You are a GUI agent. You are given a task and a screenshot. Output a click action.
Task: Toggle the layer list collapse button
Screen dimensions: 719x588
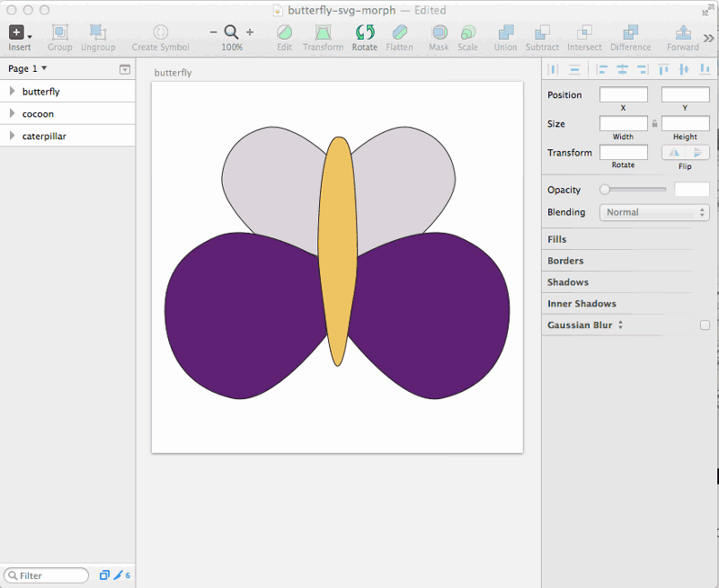click(125, 69)
